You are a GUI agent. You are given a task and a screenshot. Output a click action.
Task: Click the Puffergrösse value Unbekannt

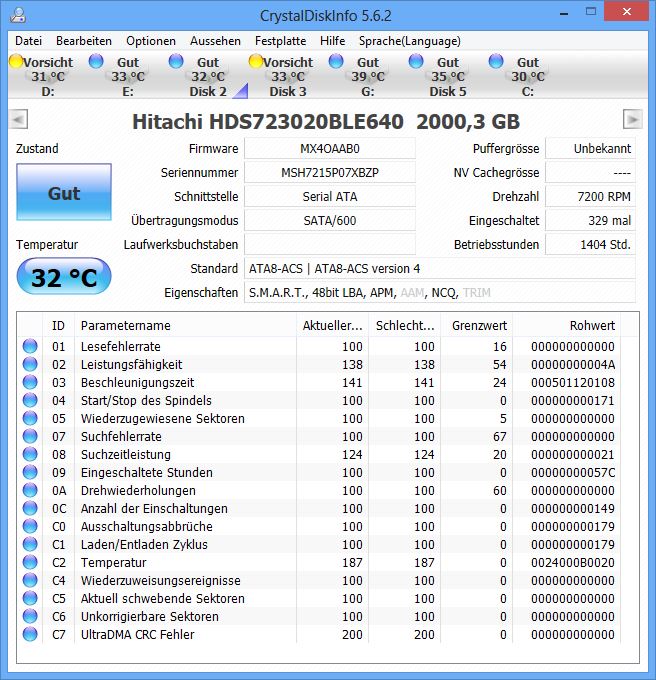[591, 149]
